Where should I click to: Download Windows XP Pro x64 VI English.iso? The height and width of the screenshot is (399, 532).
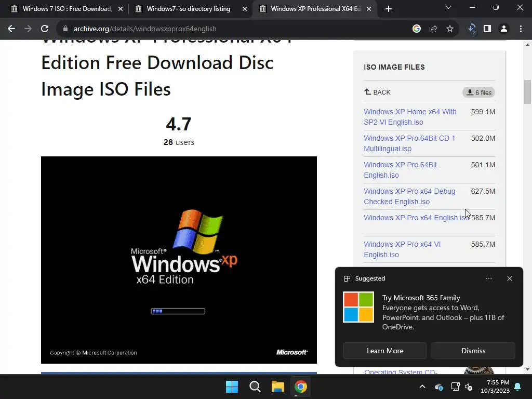click(x=402, y=249)
